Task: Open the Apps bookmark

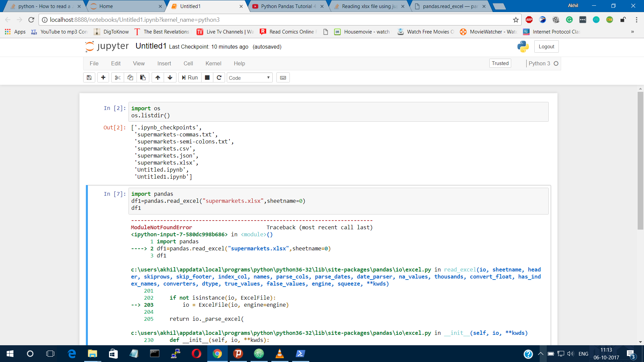Action: pyautogui.click(x=15, y=32)
